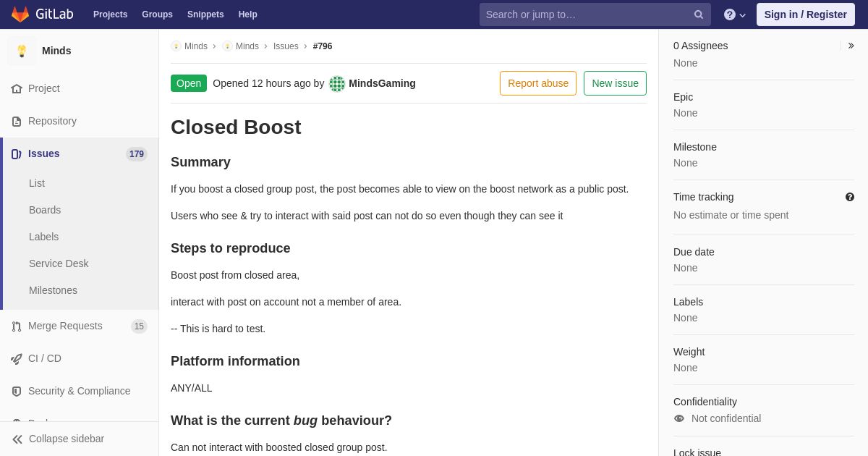Open the Snippets menu item

pos(205,14)
